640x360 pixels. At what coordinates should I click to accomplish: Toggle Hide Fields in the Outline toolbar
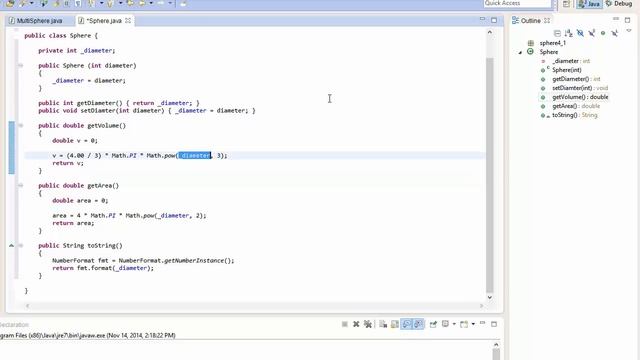(x=580, y=33)
